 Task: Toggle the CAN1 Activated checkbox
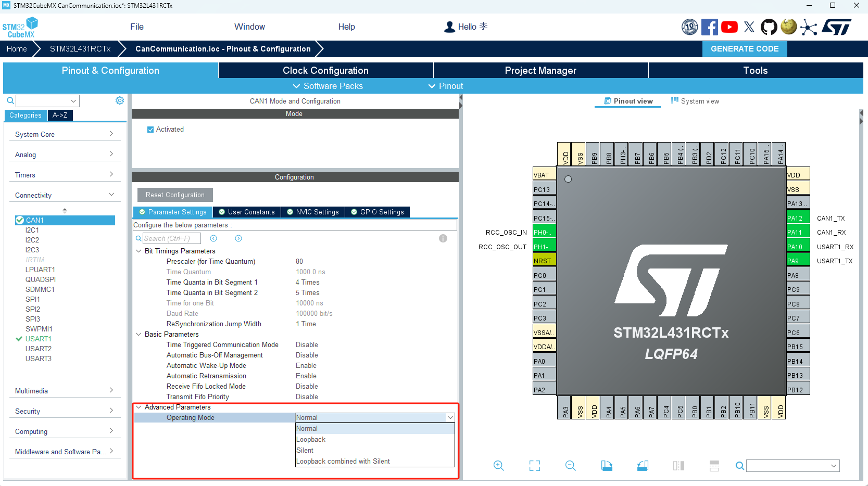click(150, 130)
